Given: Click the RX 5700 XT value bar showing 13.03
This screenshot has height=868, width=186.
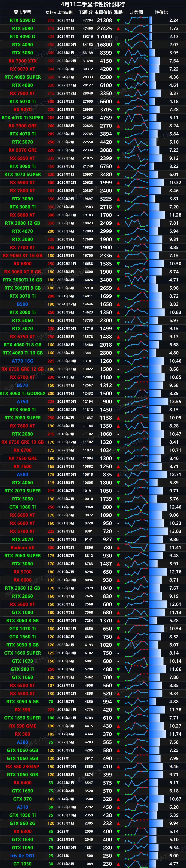Looking at the screenshot, I should click(x=158, y=531).
